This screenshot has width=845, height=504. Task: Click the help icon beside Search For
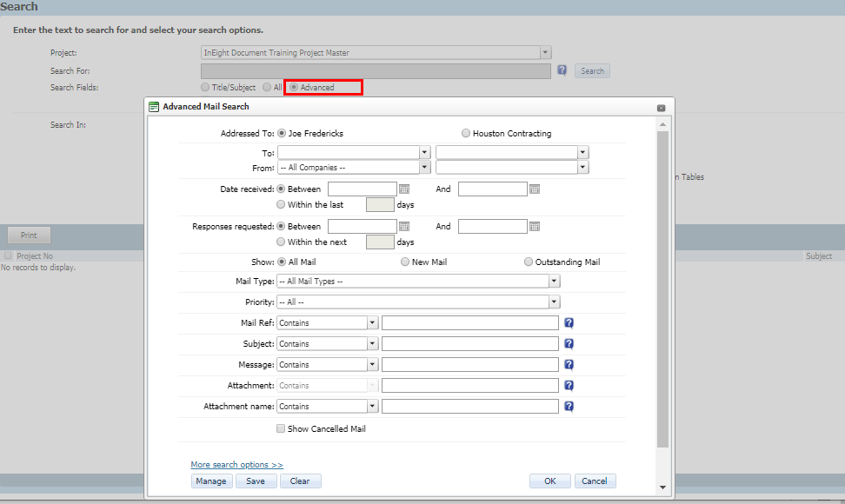coord(562,70)
